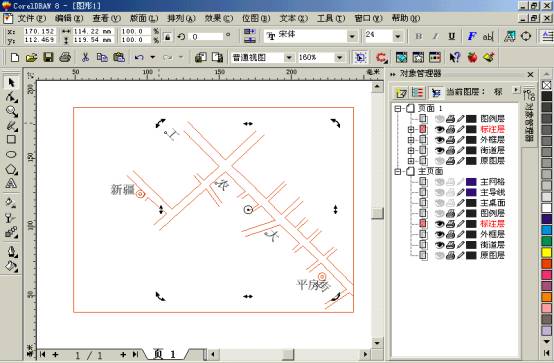Select the yellow swatch in color palette
Screen dimensions: 554x363
[x=547, y=252]
